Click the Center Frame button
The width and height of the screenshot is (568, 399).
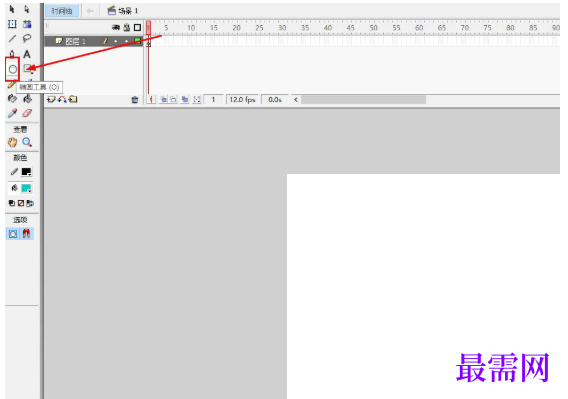[151, 99]
